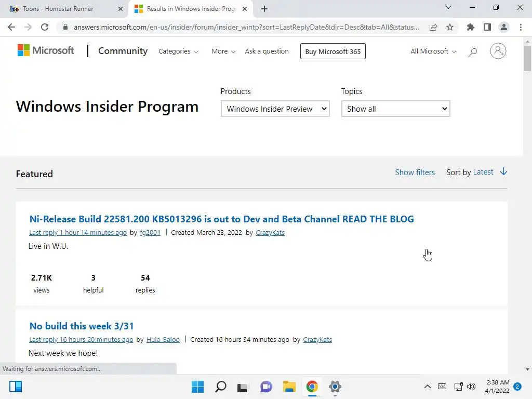Click the Chrome taskbar icon
The width and height of the screenshot is (532, 399).
point(312,387)
